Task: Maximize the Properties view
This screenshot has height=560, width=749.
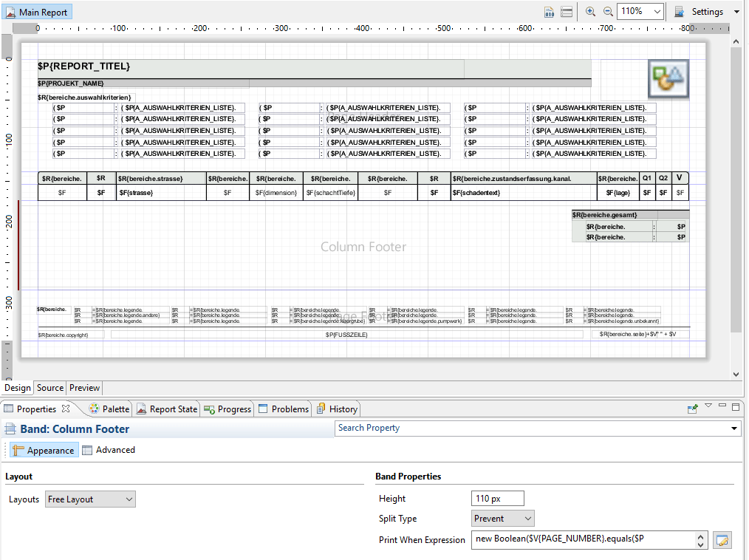Action: pos(735,407)
